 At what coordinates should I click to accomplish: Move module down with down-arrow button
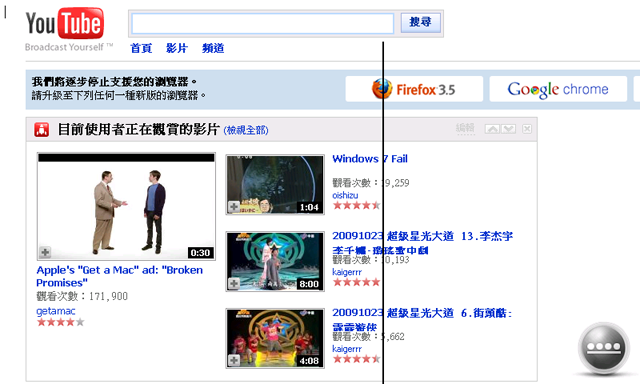508,129
